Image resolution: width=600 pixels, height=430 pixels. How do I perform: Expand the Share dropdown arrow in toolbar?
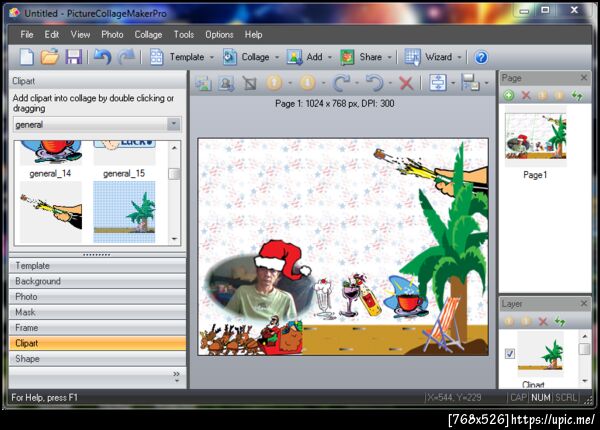(x=390, y=58)
